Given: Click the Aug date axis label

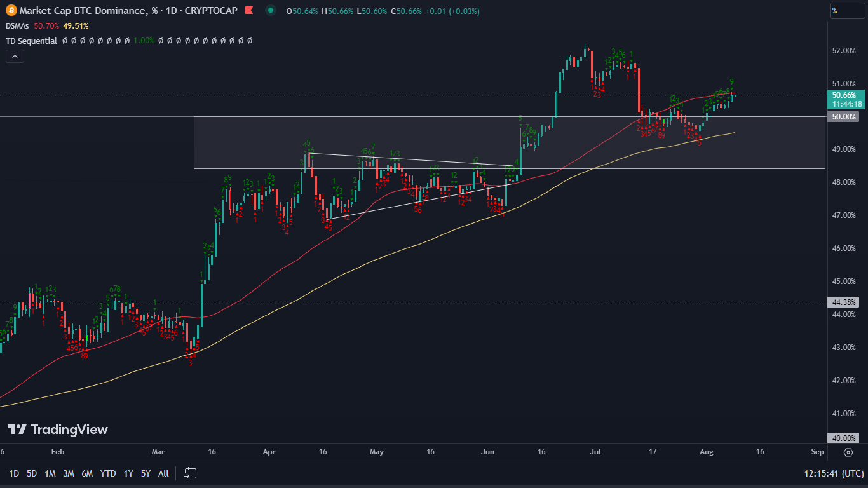Looking at the screenshot, I should pyautogui.click(x=707, y=452).
